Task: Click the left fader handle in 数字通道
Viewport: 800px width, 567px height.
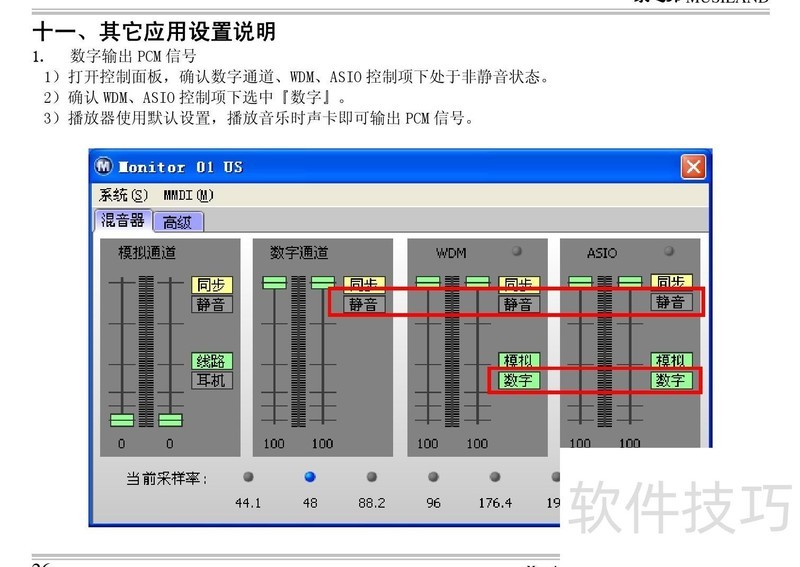Action: (x=274, y=283)
